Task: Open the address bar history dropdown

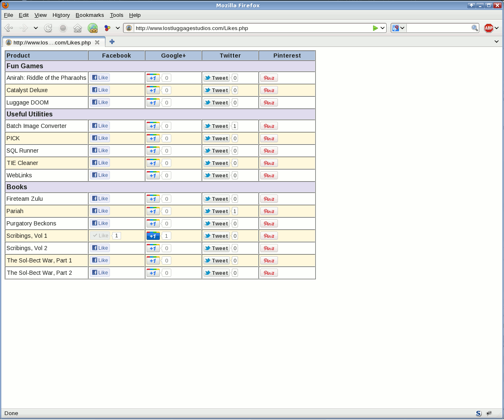Action: click(383, 28)
